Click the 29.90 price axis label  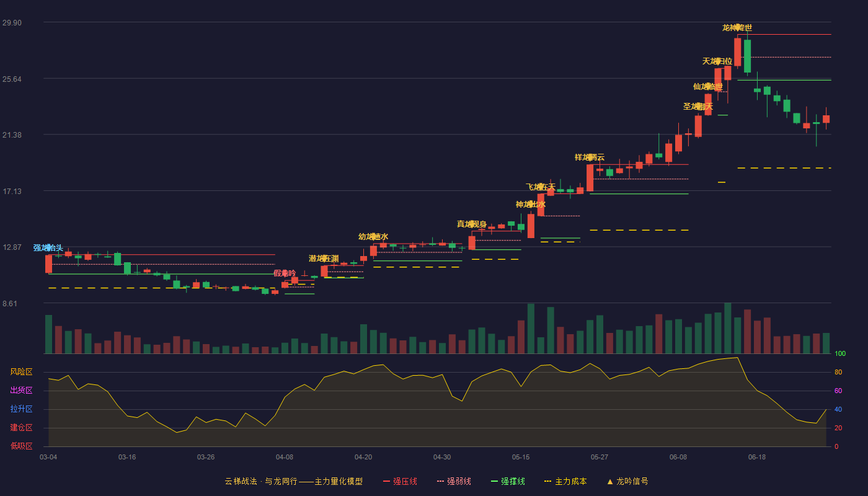(x=12, y=23)
